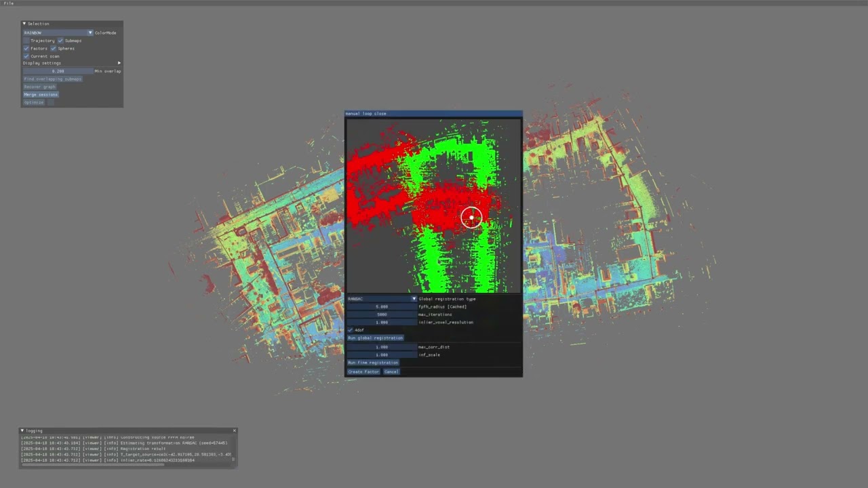Toggle the 4dof checkbox

(351, 330)
